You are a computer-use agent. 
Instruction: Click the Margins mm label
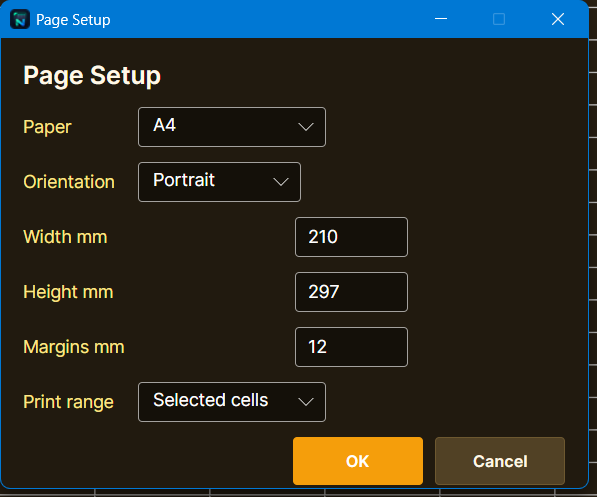(74, 347)
